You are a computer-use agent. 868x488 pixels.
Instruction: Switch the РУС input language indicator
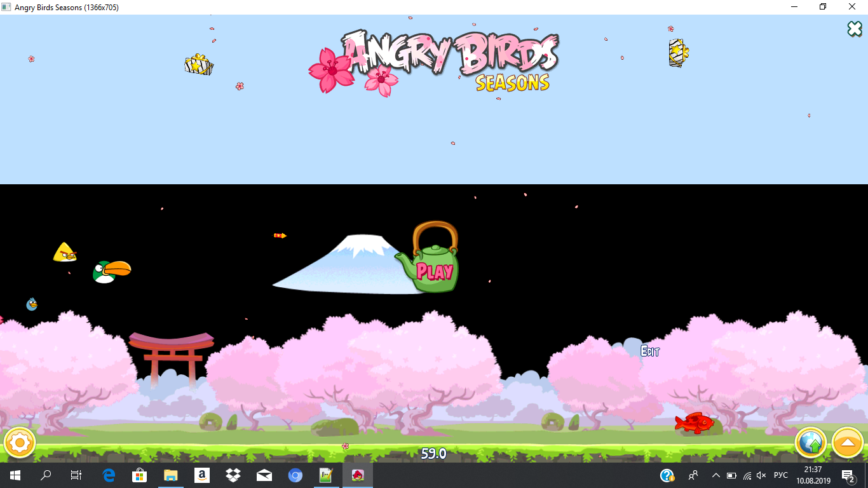[781, 475]
